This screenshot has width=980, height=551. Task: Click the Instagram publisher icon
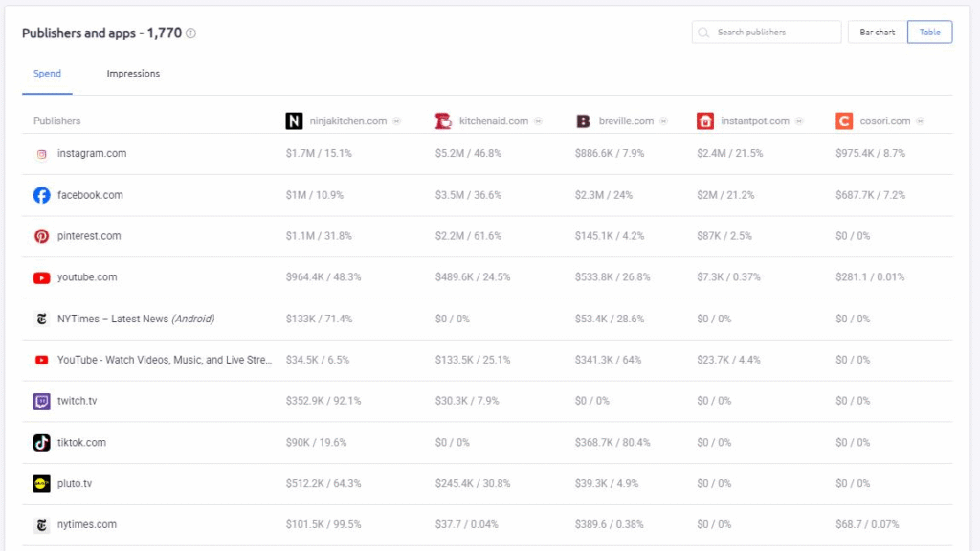41,154
